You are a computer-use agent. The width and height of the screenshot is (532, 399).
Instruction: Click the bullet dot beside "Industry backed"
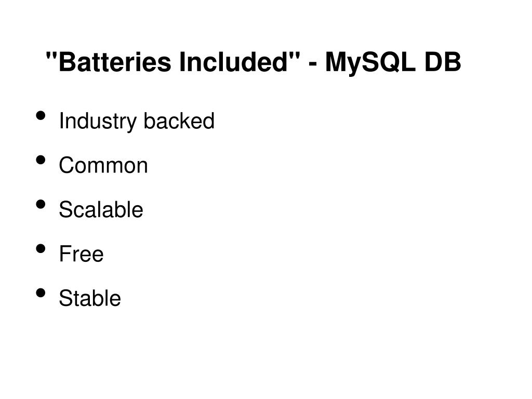coord(41,116)
